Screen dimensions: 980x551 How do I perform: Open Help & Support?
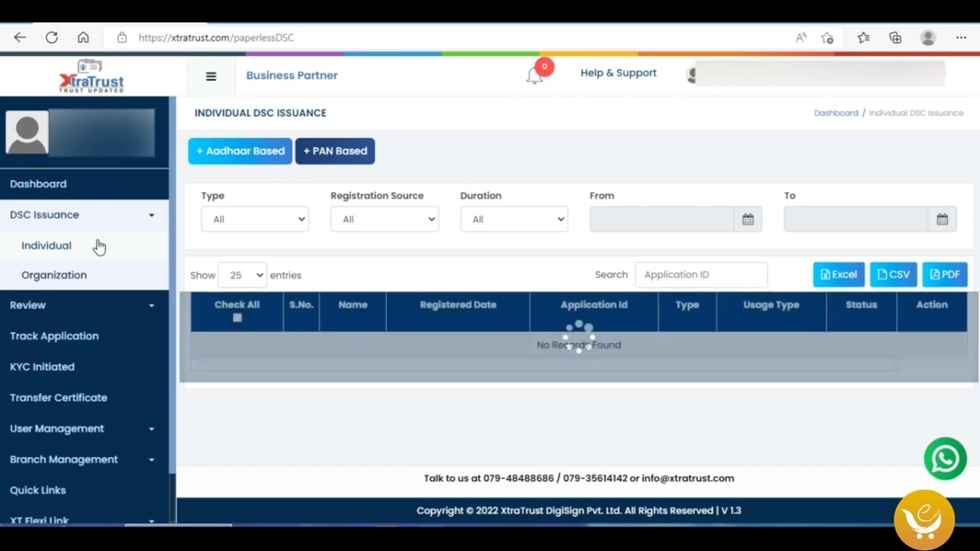619,73
